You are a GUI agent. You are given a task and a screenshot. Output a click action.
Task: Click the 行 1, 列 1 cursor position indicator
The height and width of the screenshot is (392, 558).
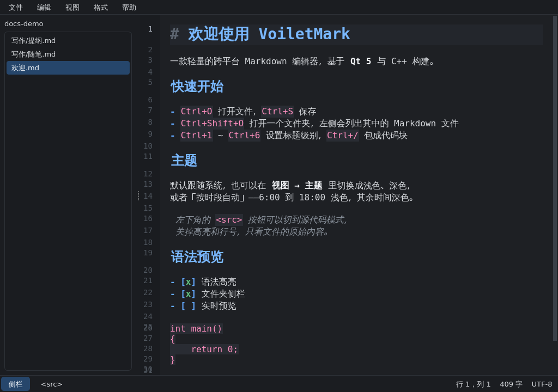473,384
